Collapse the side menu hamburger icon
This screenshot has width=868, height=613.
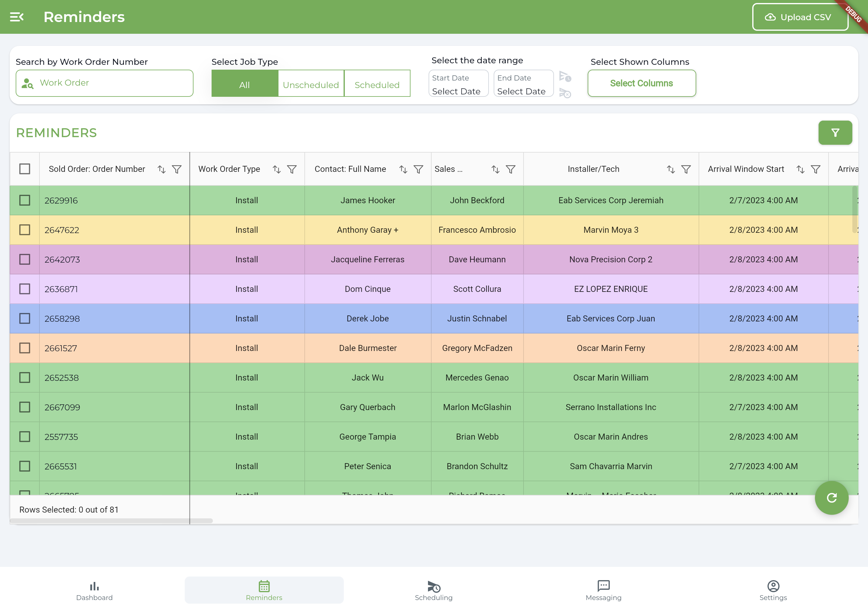tap(17, 17)
